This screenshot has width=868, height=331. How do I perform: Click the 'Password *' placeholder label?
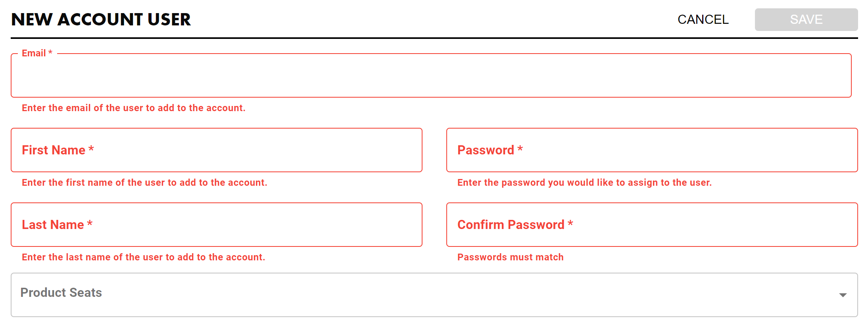(x=490, y=150)
